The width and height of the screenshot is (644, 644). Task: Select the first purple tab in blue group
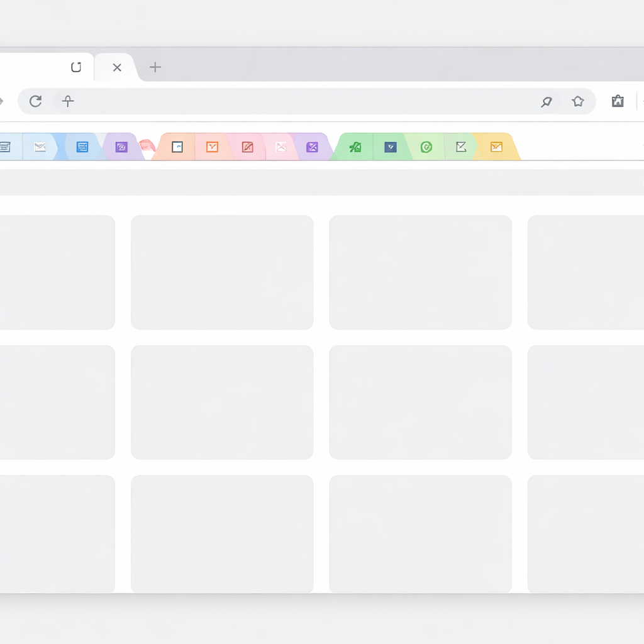[x=121, y=147]
